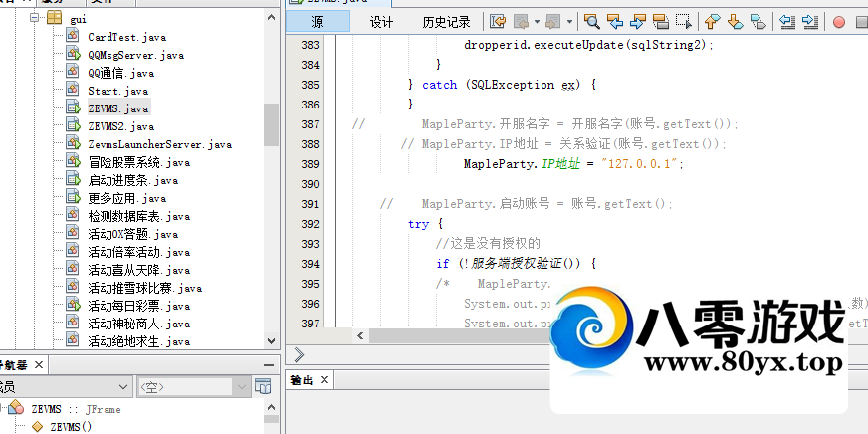
Task: Collapse the gui package node
Action: [x=34, y=18]
